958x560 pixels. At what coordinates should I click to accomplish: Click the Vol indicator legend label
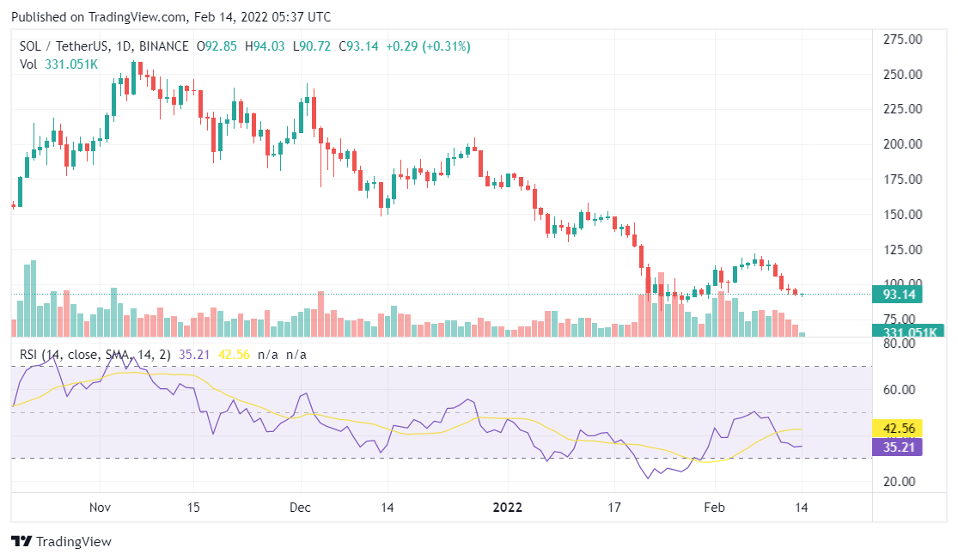29,64
